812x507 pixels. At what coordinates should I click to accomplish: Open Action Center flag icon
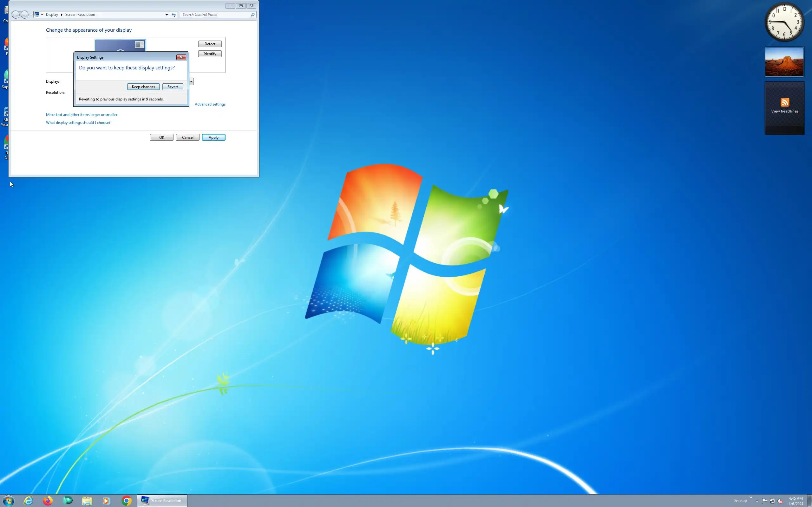pyautogui.click(x=764, y=501)
